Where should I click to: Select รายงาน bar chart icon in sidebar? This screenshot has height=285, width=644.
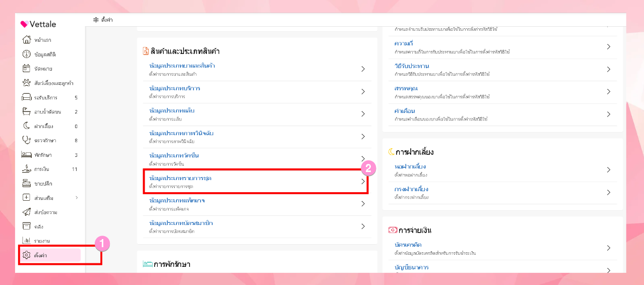pos(27,241)
